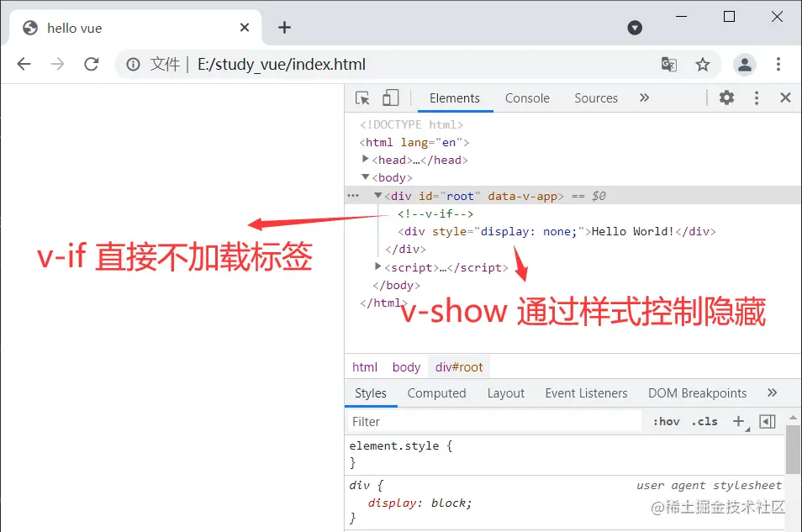Toggle :hov pseudo-class states
The image size is (802, 532).
pyautogui.click(x=666, y=421)
